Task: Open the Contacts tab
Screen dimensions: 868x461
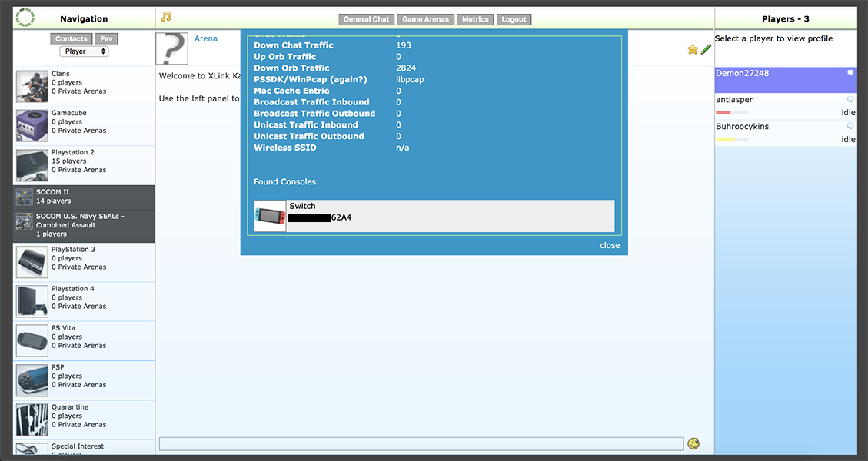Action: (x=71, y=38)
